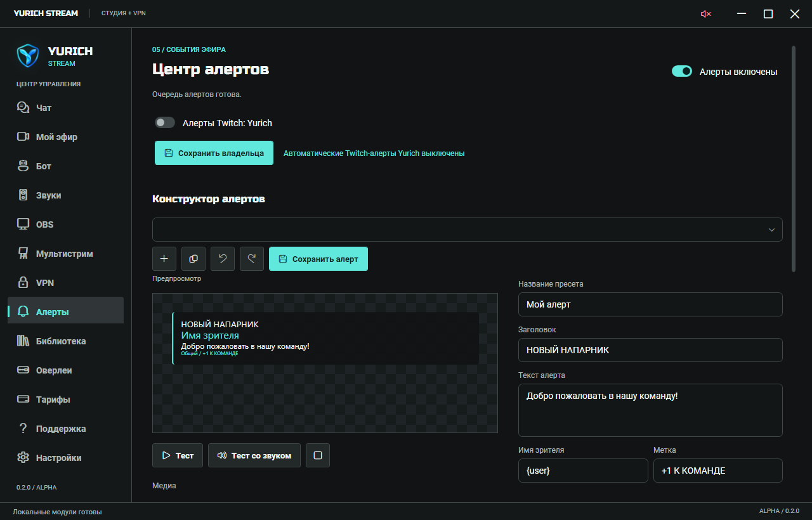Screen dimensions: 812x520
Task: Click the Тест play button
Action: (x=178, y=455)
